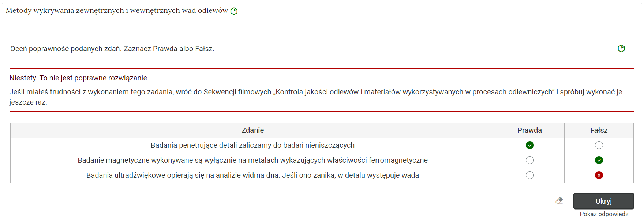This screenshot has height=222, width=644.
Task: Click the first statement about badania penetrujące
Action: point(252,145)
